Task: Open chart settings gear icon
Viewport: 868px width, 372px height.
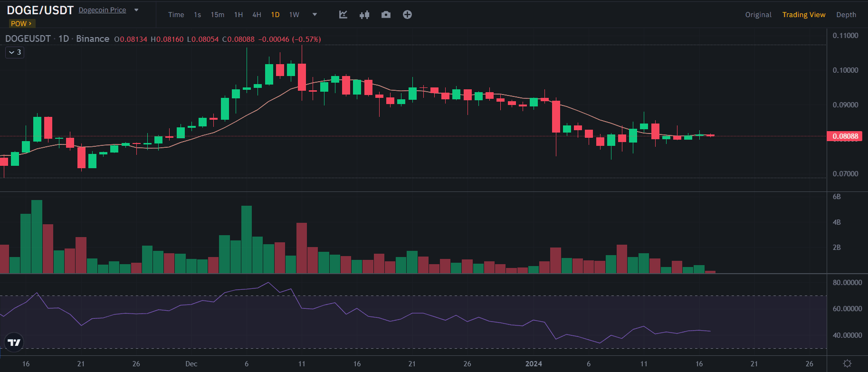Action: (847, 363)
